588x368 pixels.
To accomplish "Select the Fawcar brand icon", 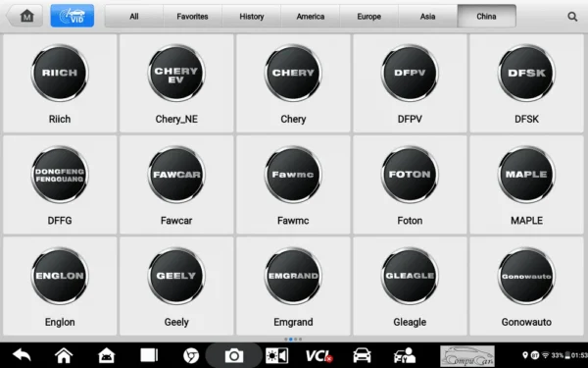I will (x=176, y=175).
